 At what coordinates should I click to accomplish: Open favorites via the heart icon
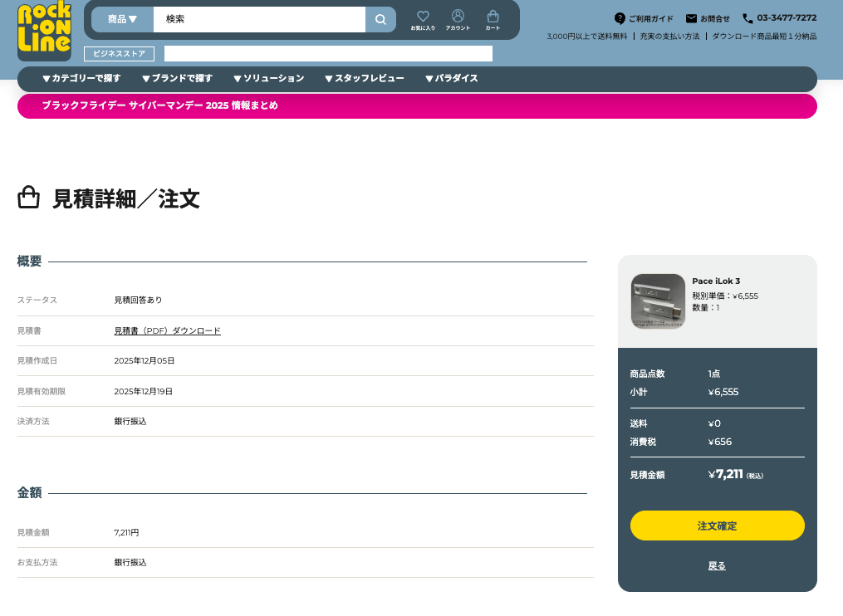click(423, 19)
